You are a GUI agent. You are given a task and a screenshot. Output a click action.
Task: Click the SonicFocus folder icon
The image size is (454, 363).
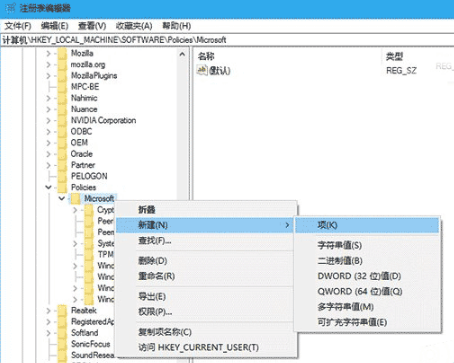(62, 344)
